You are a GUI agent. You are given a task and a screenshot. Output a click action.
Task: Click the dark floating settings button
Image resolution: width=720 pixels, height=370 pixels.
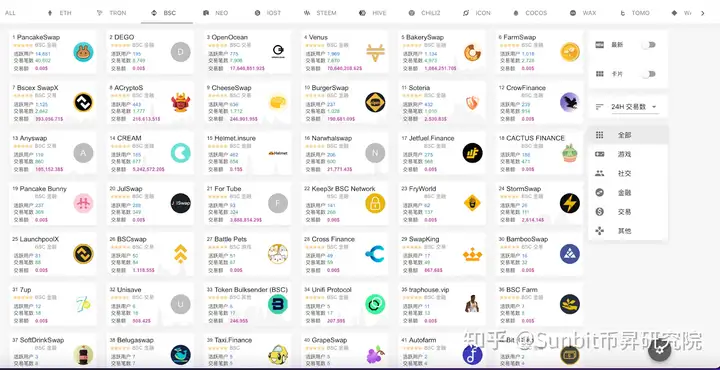pyautogui.click(x=660, y=351)
